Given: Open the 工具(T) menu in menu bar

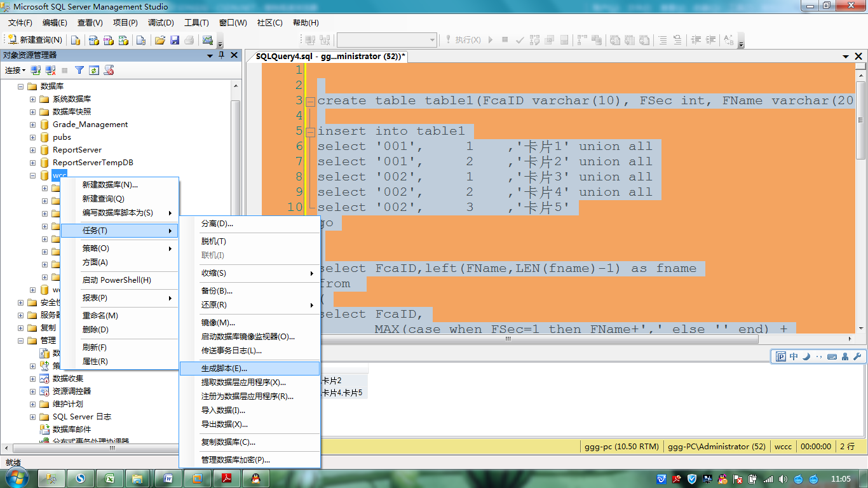Looking at the screenshot, I should tap(196, 23).
